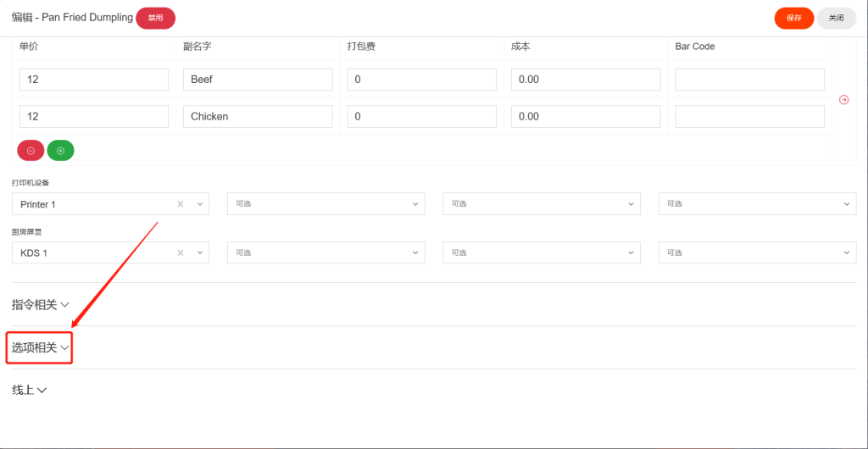Click the 成本 column header
Screen dimensions: 868x449
click(x=521, y=47)
